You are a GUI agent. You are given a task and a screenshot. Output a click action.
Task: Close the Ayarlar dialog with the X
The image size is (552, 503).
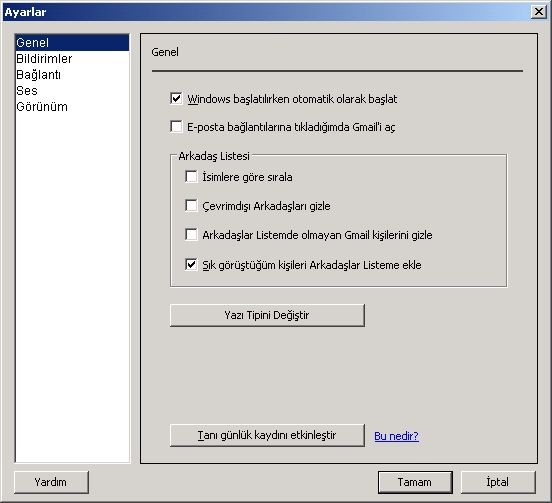click(539, 12)
